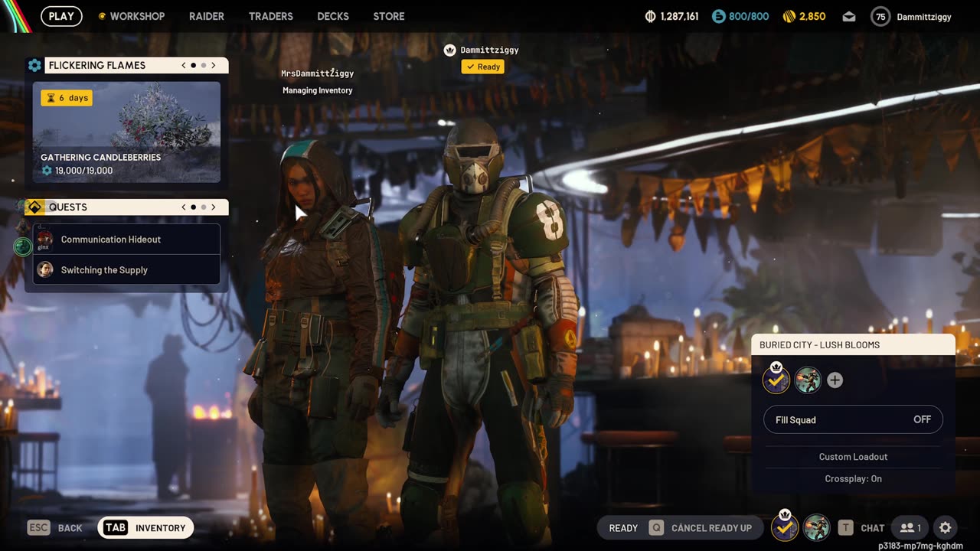
Task: Go to previous Flickering Flames page
Action: [184, 65]
